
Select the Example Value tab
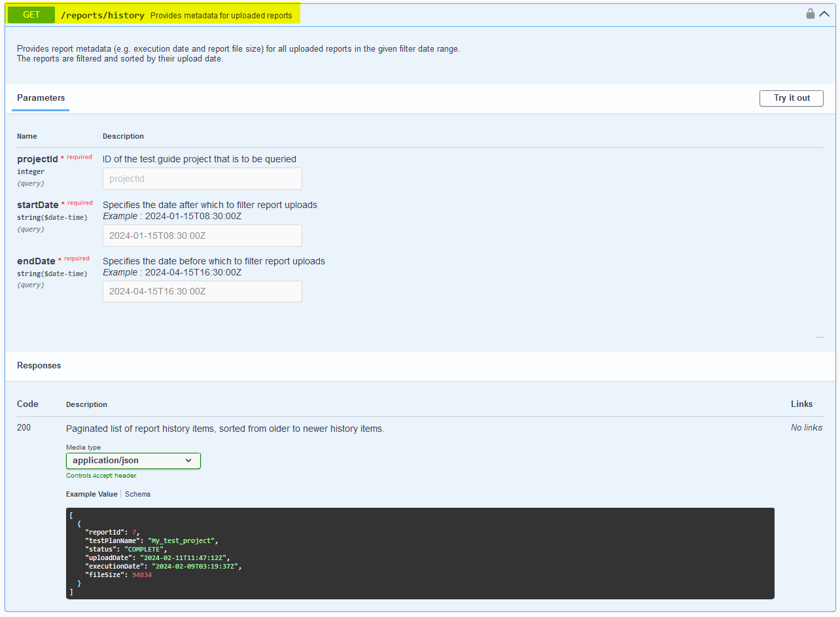92,494
